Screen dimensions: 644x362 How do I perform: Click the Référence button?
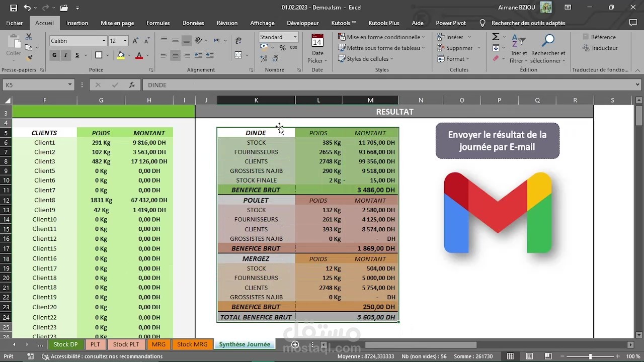tap(599, 37)
